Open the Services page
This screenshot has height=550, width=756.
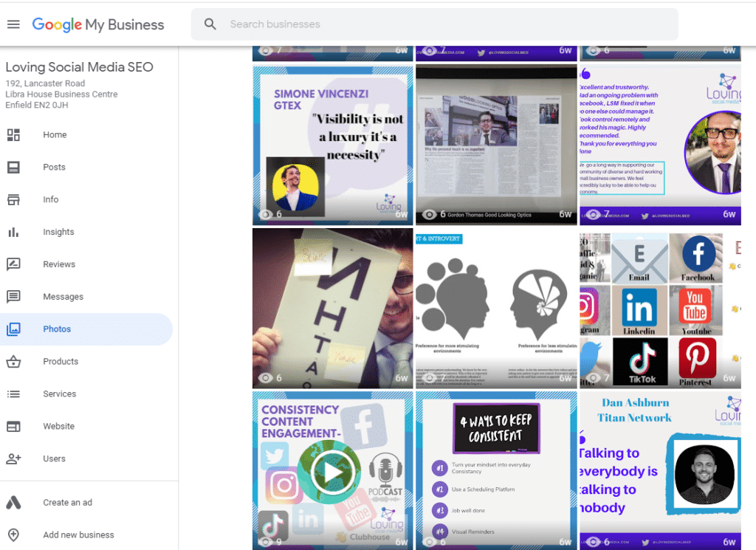tap(59, 393)
